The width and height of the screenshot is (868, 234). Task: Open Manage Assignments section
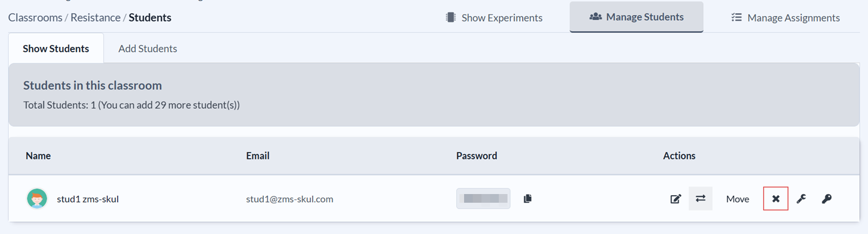(786, 17)
